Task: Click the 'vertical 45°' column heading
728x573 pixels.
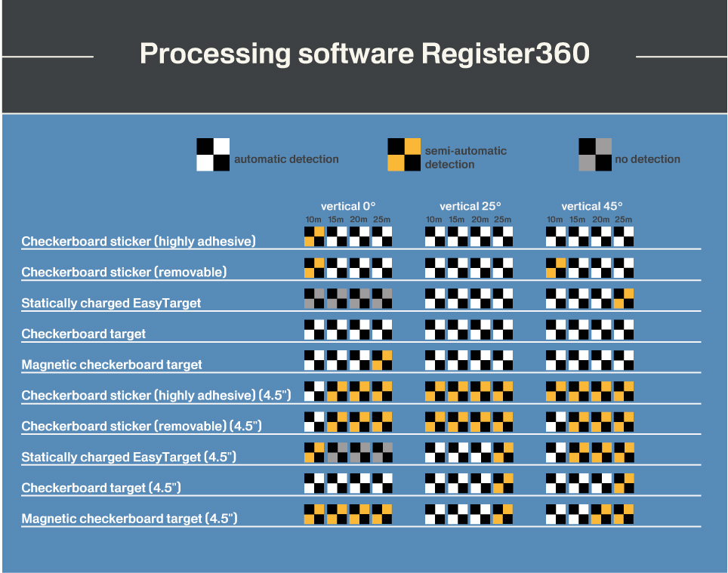Action: point(592,206)
